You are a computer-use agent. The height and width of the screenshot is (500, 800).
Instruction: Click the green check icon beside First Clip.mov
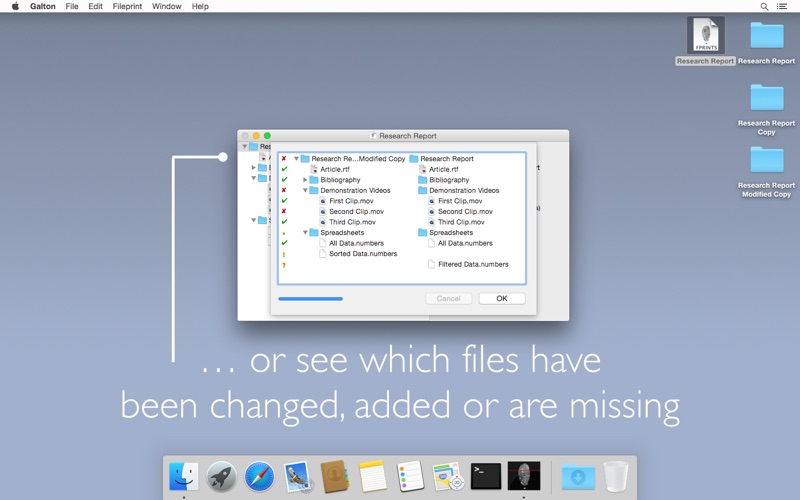284,201
